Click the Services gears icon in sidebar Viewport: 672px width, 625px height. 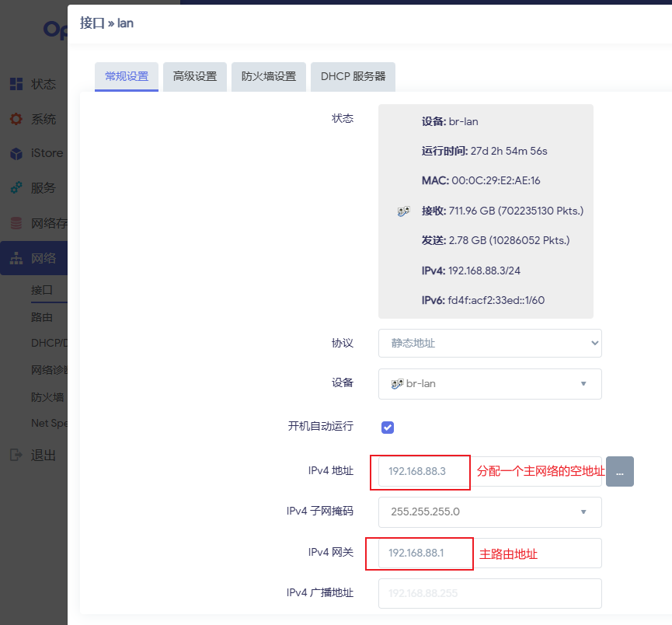click(16, 188)
